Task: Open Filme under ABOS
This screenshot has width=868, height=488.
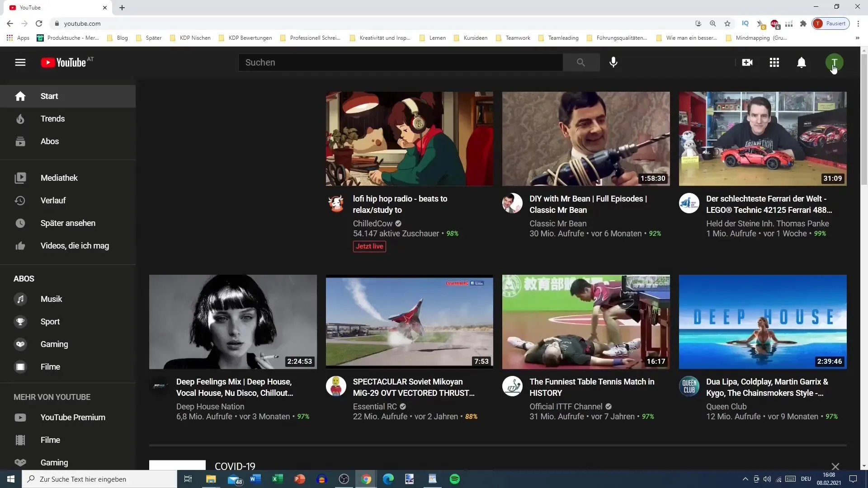Action: 68,367
